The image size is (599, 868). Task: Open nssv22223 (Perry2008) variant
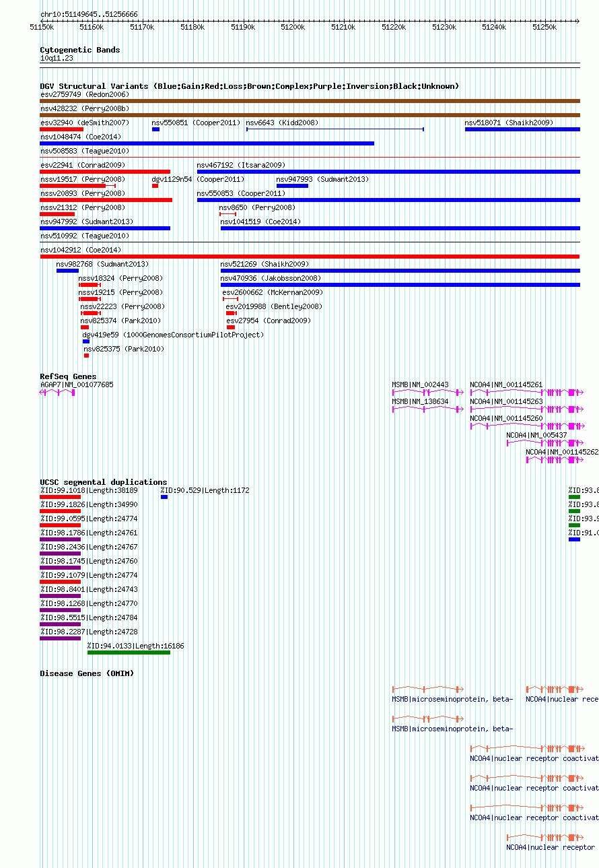pos(91,312)
